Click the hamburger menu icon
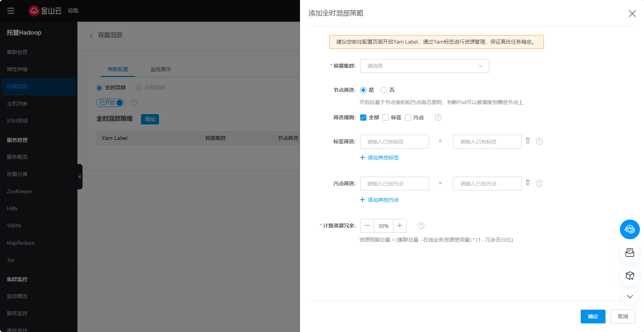This screenshot has height=332, width=644. coord(11,11)
